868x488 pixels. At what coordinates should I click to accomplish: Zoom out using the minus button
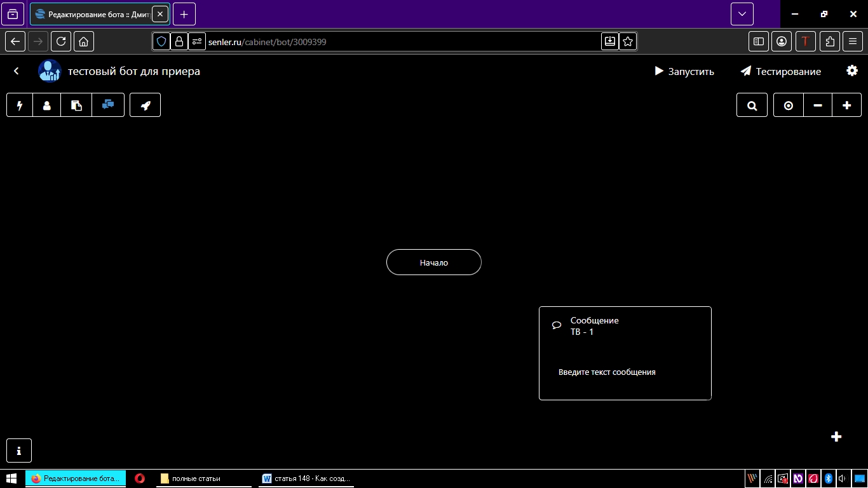pos(818,105)
